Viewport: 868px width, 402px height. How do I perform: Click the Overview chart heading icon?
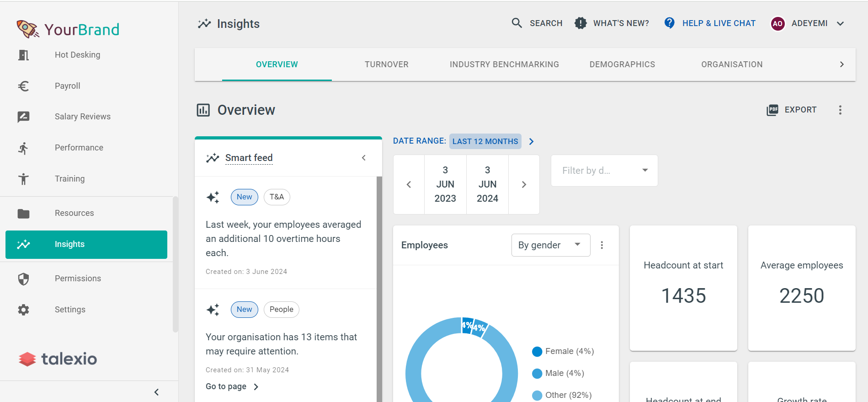pyautogui.click(x=203, y=110)
